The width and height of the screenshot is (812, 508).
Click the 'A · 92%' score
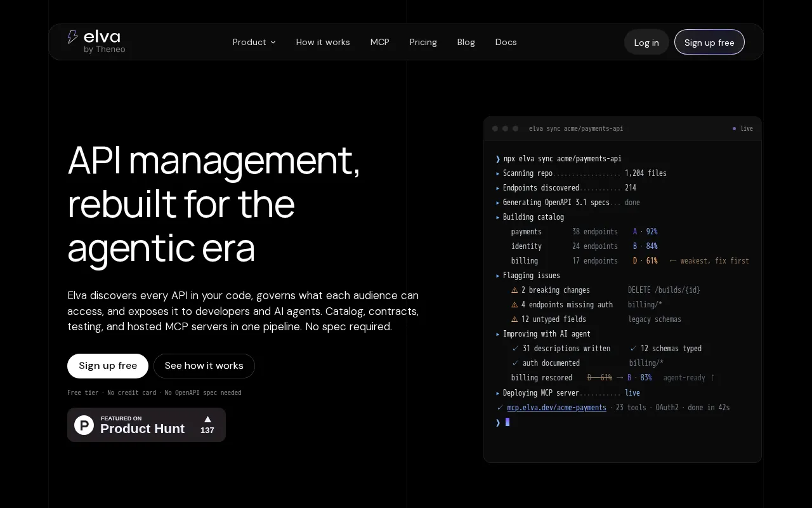tap(645, 232)
